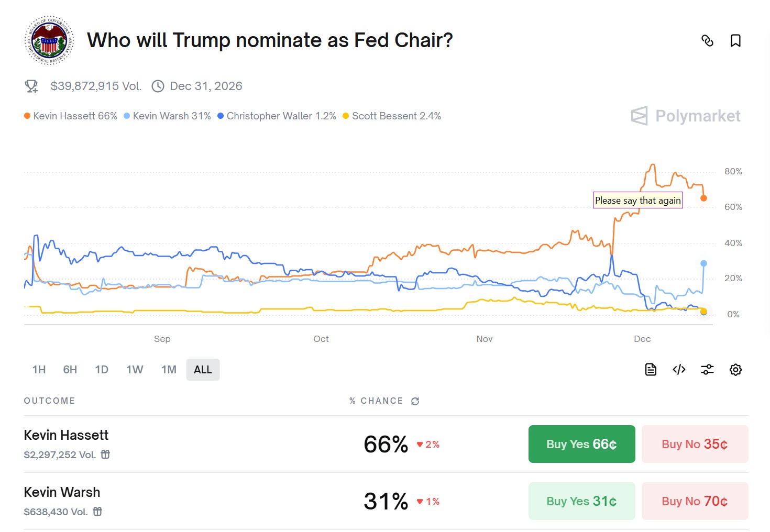The height and width of the screenshot is (532, 770).
Task: Open chart settings gear icon
Action: point(735,370)
